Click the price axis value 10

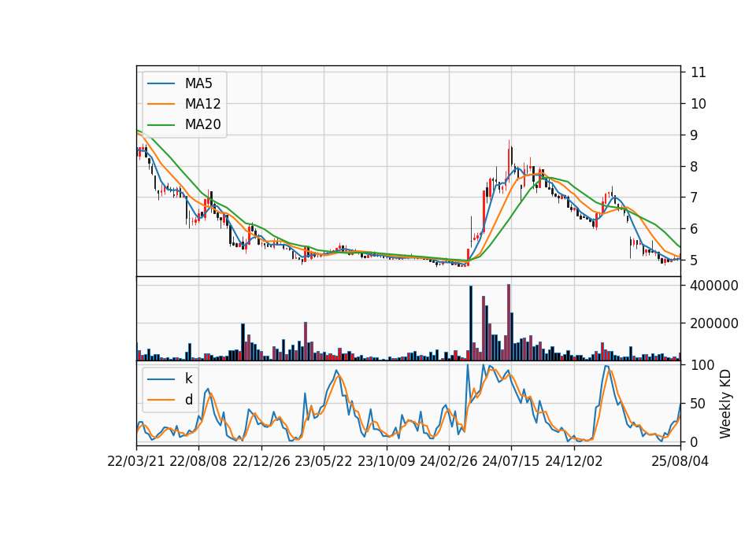[x=699, y=104]
